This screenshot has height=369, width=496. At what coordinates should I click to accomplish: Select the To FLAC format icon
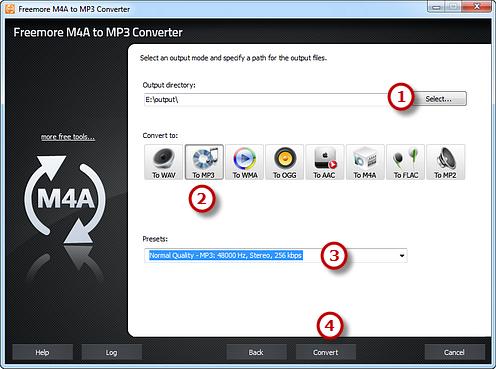coord(405,162)
